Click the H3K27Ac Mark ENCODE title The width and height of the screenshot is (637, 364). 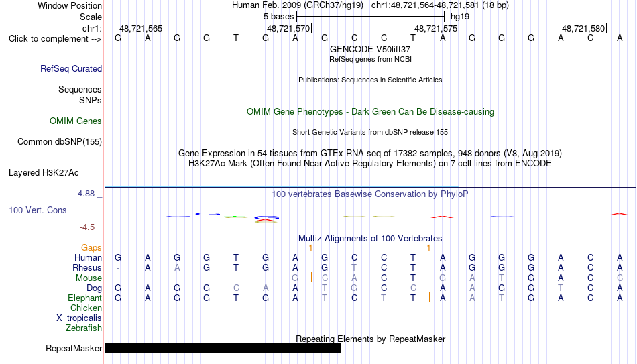pos(370,164)
